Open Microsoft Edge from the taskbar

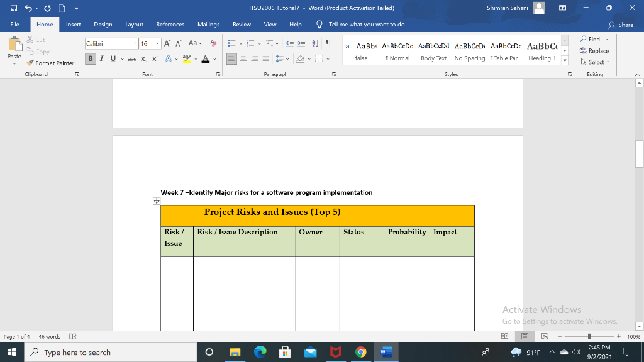tap(260, 353)
